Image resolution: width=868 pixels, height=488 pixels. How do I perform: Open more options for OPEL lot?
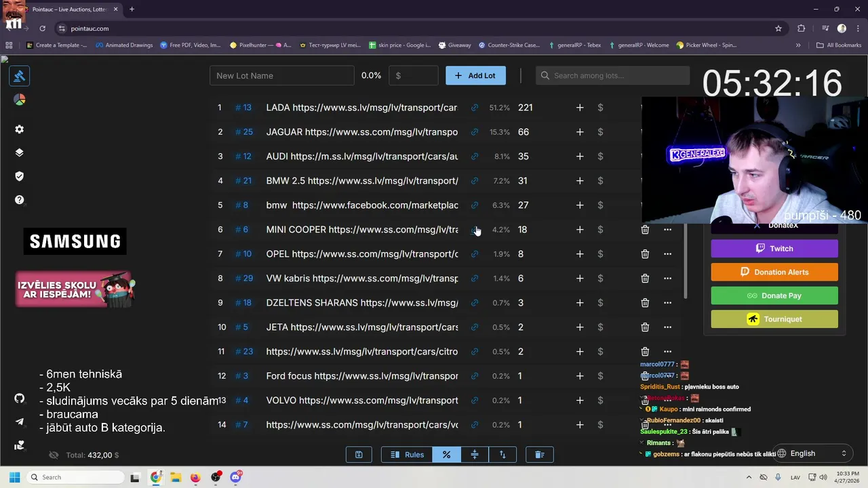(667, 254)
